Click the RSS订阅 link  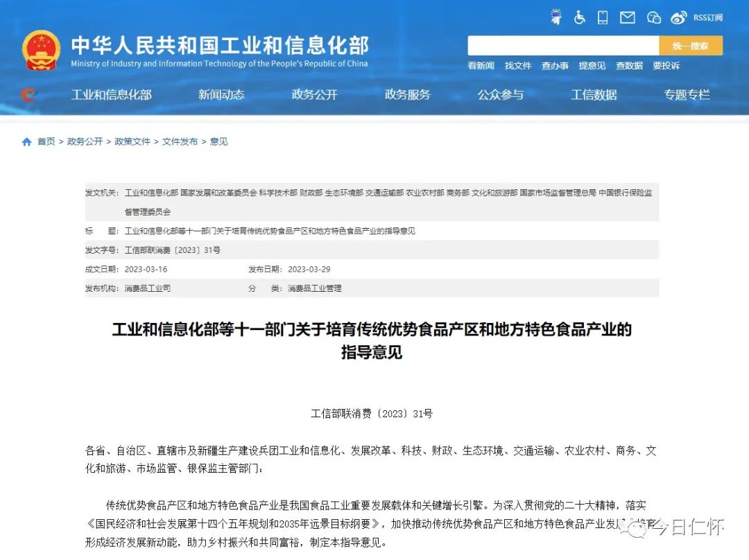pyautogui.click(x=708, y=17)
